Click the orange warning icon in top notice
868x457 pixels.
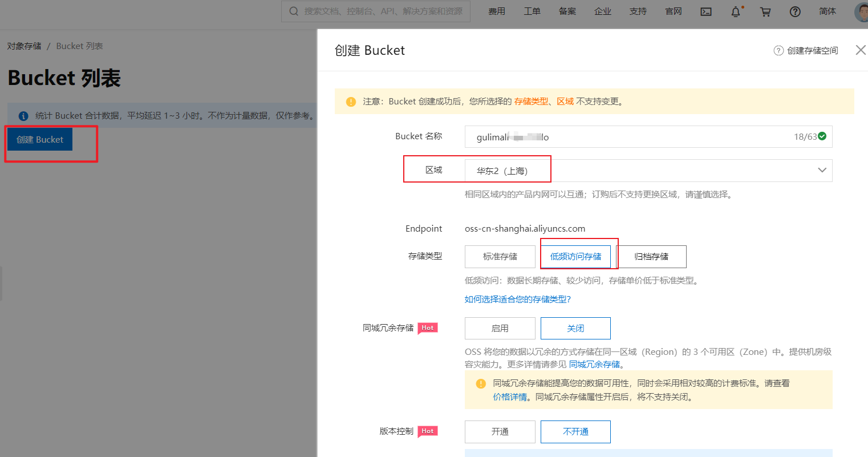click(x=351, y=102)
